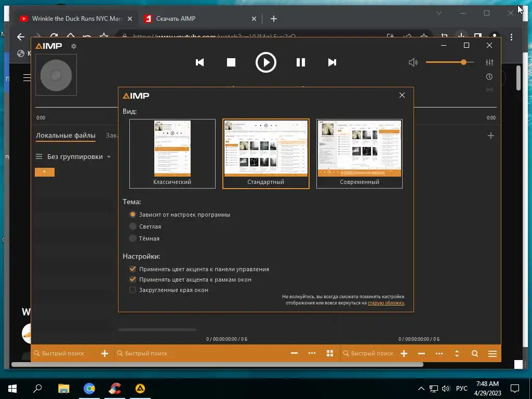Image resolution: width=532 pixels, height=399 pixels.
Task: Open the middle panel ellipsis menu
Action: [x=312, y=353]
